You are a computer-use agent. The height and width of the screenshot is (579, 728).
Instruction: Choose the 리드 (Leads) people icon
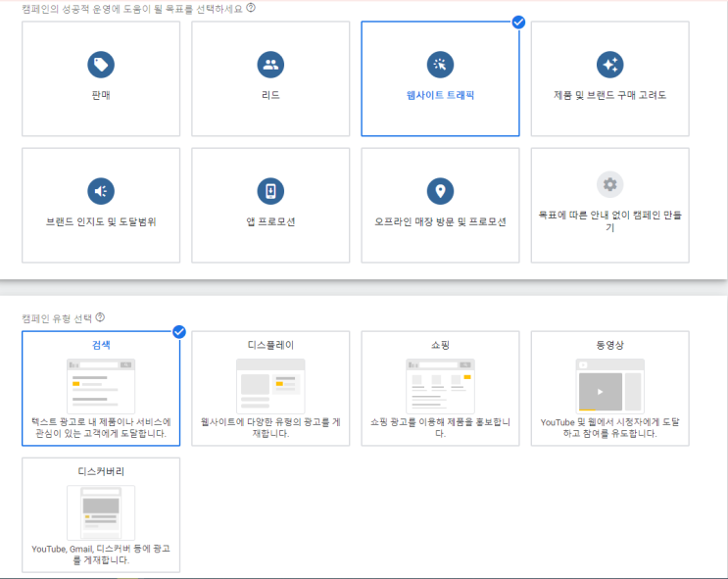[x=270, y=65]
